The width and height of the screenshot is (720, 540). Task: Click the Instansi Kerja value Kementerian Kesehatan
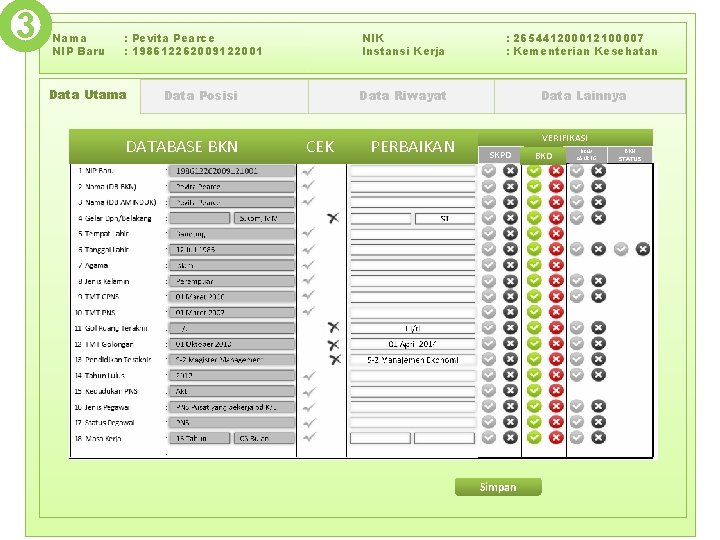point(585,51)
